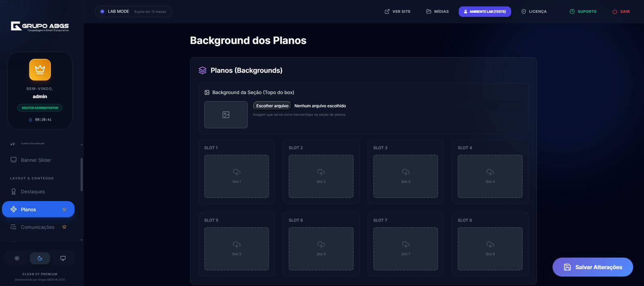Viewport: 644px width, 286px height.
Task: Click the Slot 1 upload cloud icon
Action: point(237,172)
